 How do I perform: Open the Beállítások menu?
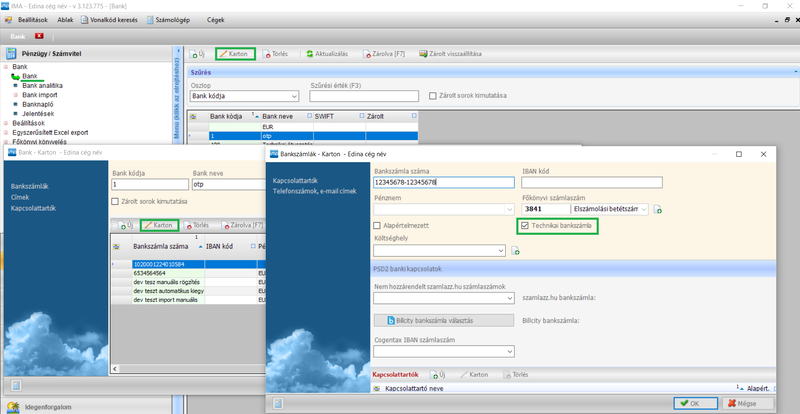click(x=32, y=19)
